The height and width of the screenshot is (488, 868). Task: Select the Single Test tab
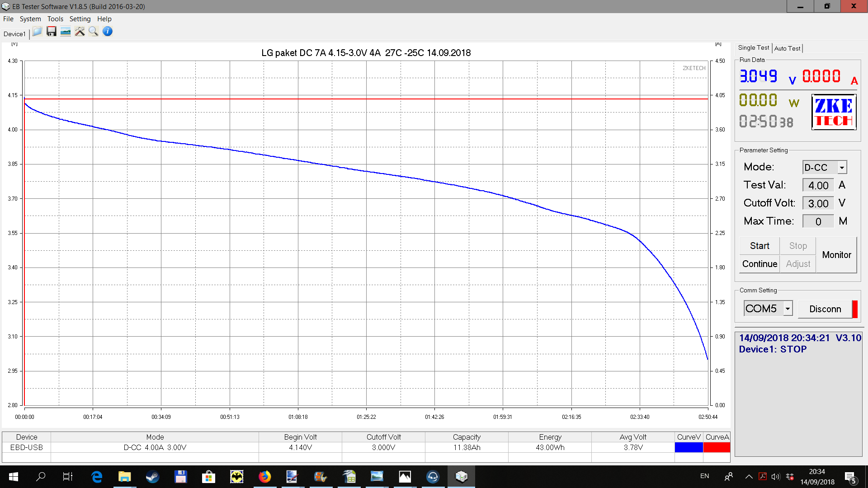pos(753,47)
